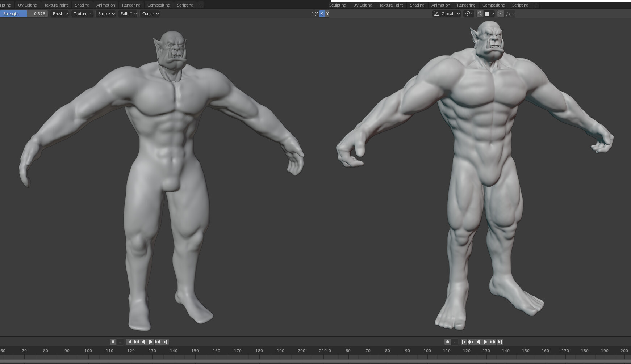This screenshot has height=364, width=631.
Task: Switch to Scripting tab in left window
Action: click(185, 5)
